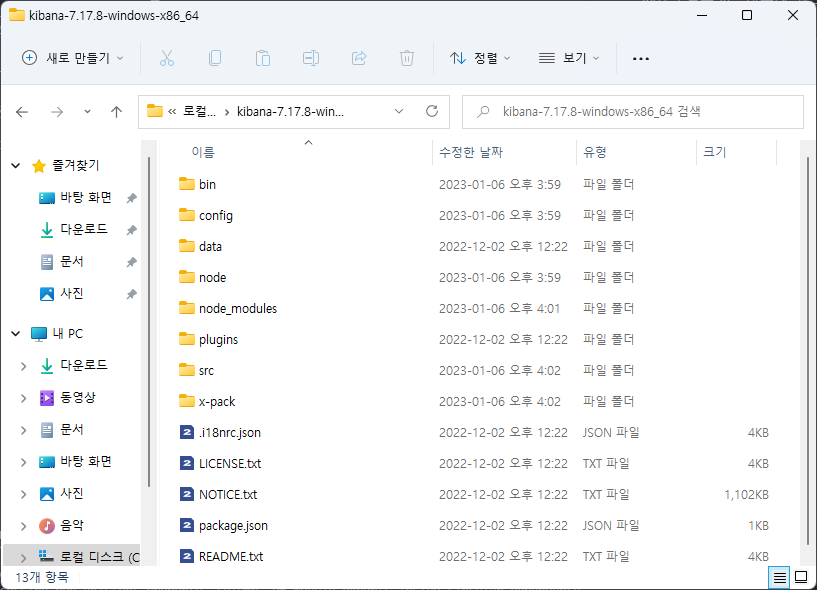Select the x-pack folder icon
The height and width of the screenshot is (590, 817).
click(x=187, y=401)
